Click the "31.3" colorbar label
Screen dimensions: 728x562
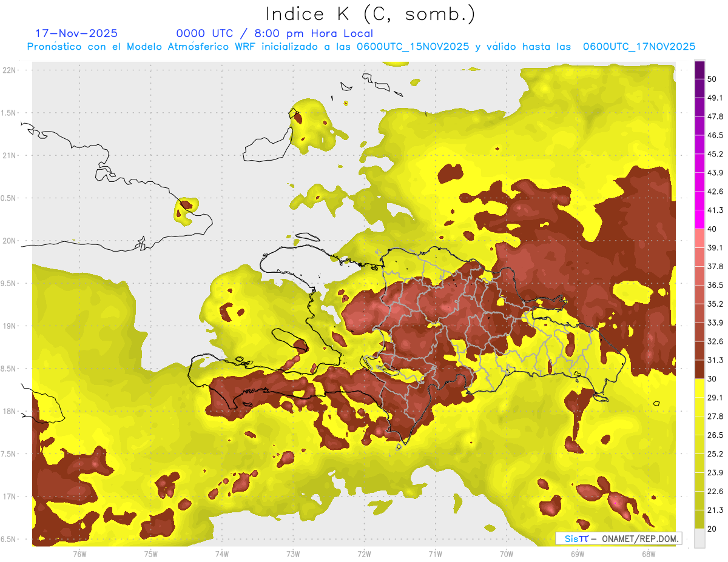point(715,360)
